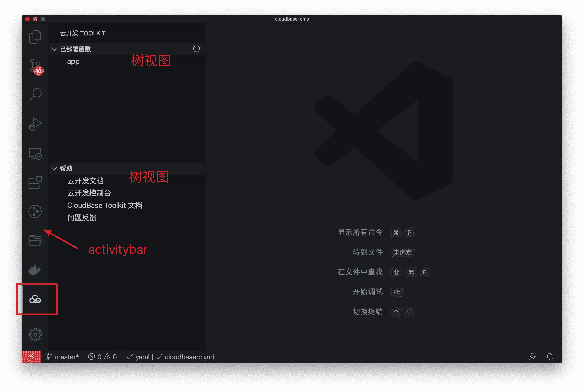This screenshot has height=392, width=584.
Task: Open the Git graph activity icon
Action: click(35, 212)
